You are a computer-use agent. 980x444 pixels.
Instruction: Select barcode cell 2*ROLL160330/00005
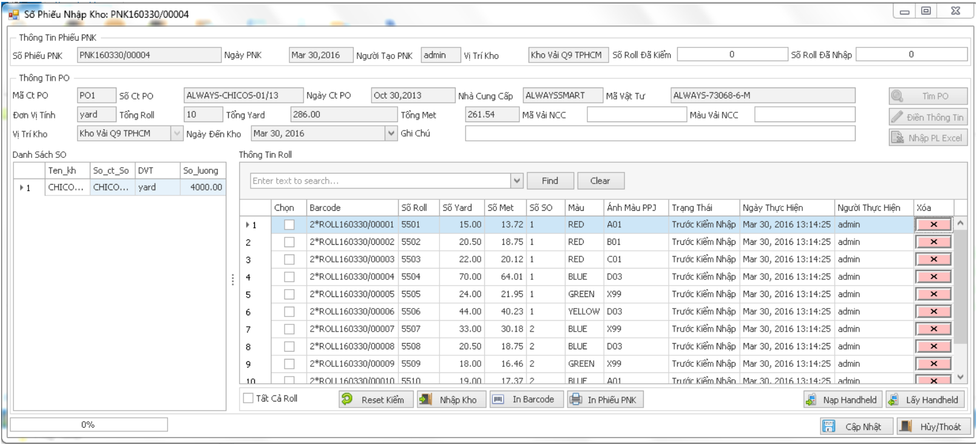(352, 294)
